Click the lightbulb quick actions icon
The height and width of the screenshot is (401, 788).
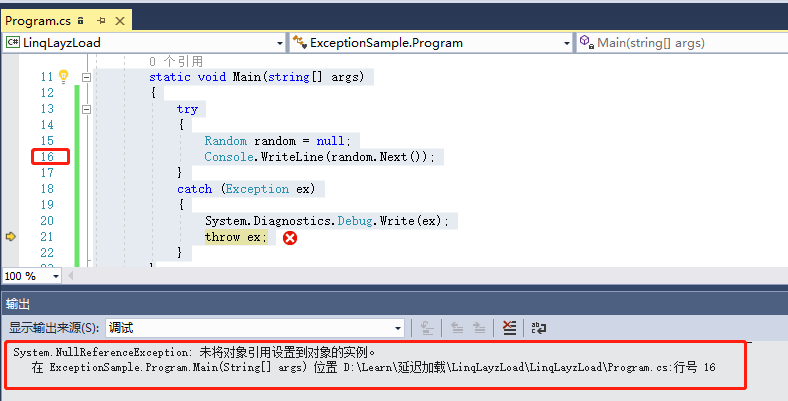(63, 76)
